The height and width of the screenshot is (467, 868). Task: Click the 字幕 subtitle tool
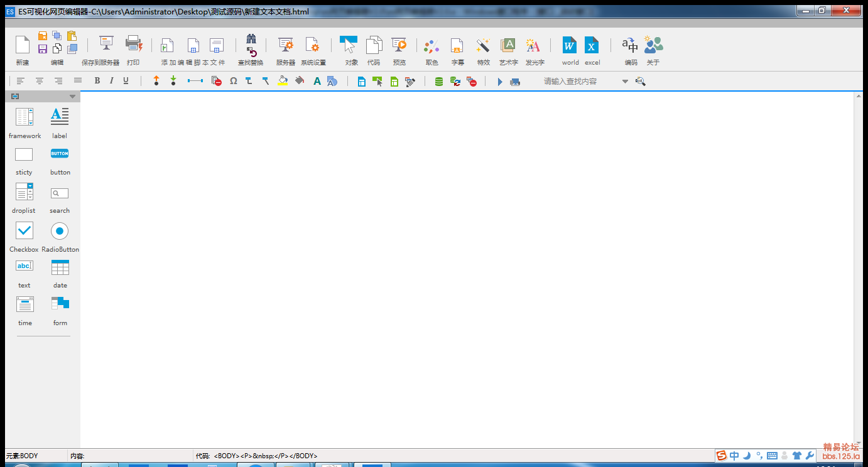[x=457, y=46]
